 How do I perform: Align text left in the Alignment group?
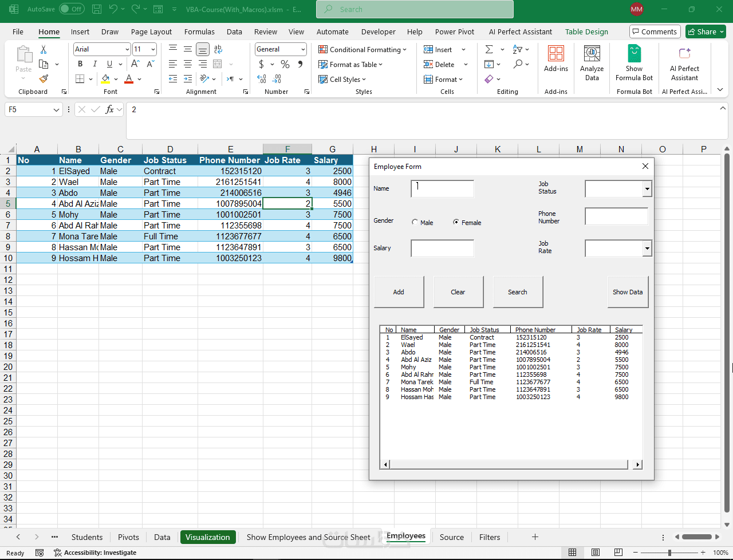click(173, 64)
